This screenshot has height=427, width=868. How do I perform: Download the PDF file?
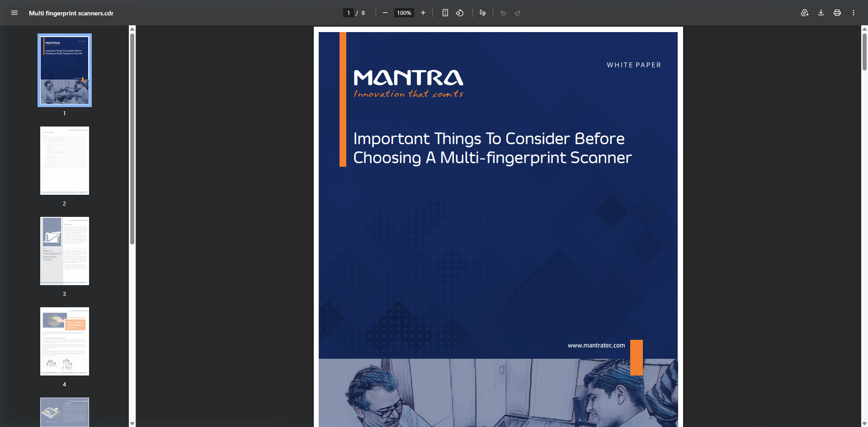pyautogui.click(x=821, y=13)
